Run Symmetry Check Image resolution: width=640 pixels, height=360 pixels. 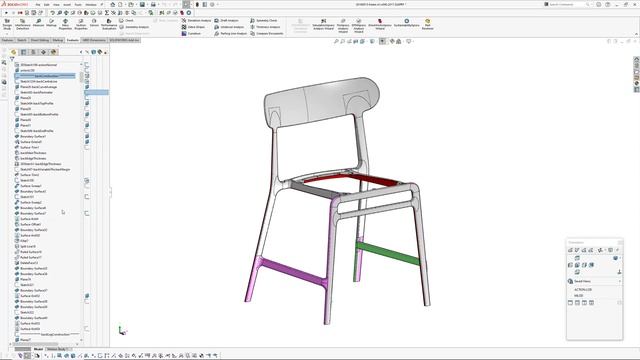click(x=264, y=20)
